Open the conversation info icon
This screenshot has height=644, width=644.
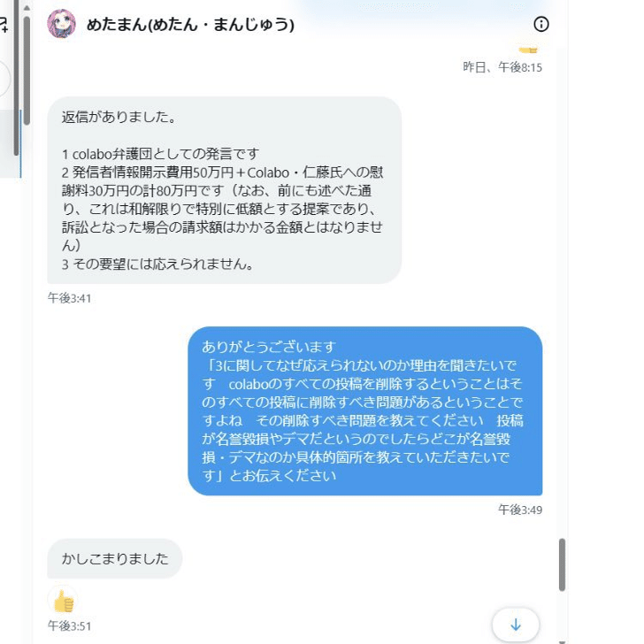(540, 24)
